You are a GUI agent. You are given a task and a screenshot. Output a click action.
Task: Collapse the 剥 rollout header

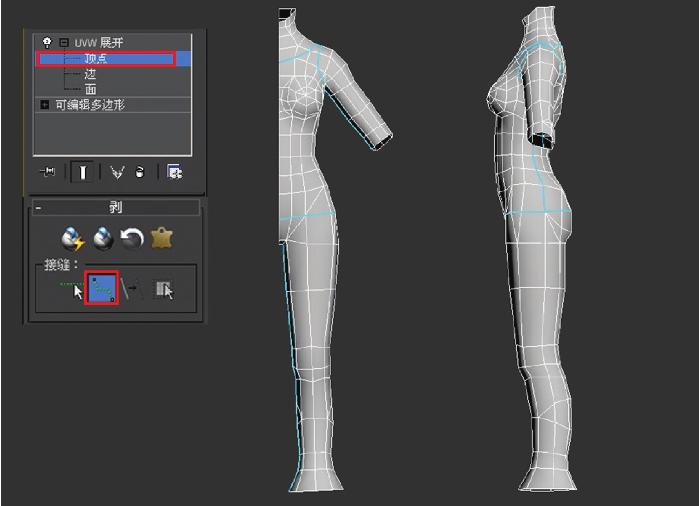point(116,207)
